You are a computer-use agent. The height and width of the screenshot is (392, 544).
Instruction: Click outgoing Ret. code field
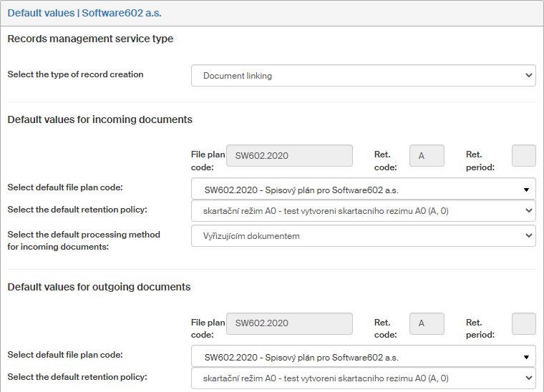click(x=427, y=323)
